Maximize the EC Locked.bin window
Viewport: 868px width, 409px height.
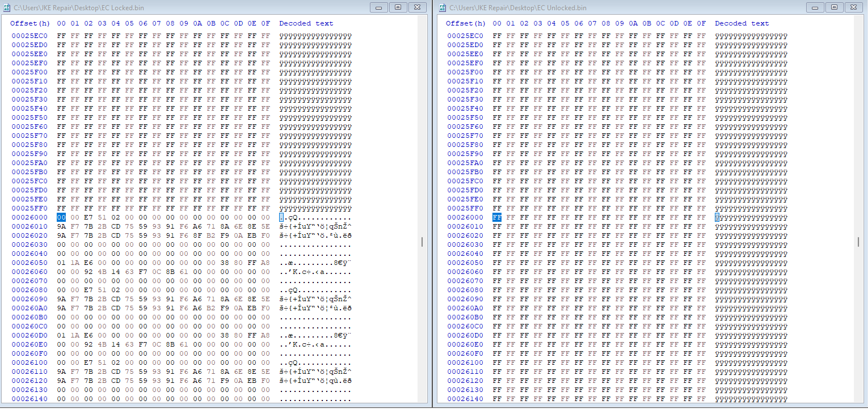(398, 7)
